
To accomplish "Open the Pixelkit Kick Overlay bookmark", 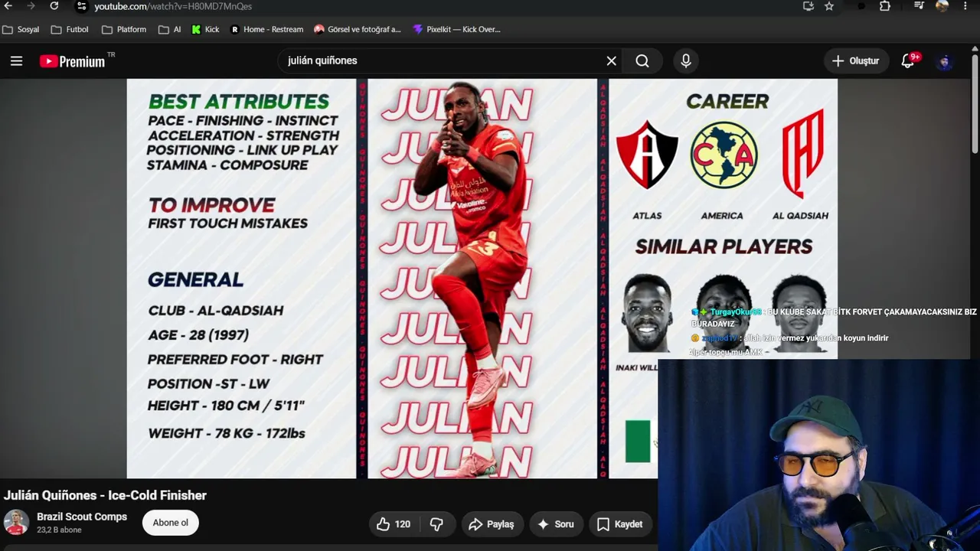I will tap(456, 29).
